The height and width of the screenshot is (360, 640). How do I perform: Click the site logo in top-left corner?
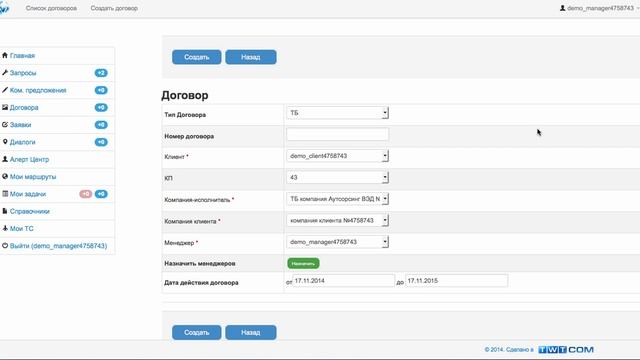(x=4, y=8)
